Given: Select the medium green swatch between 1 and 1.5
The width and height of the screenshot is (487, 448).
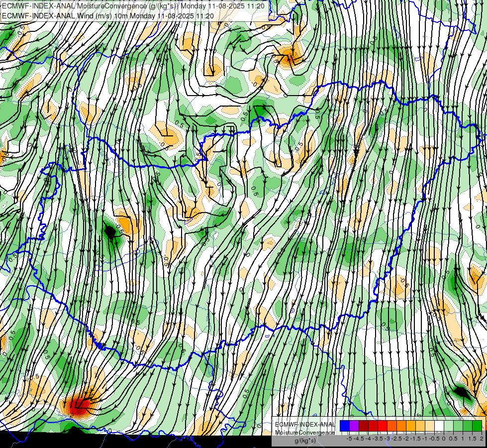Looking at the screenshot, I should pyautogui.click(x=468, y=426).
